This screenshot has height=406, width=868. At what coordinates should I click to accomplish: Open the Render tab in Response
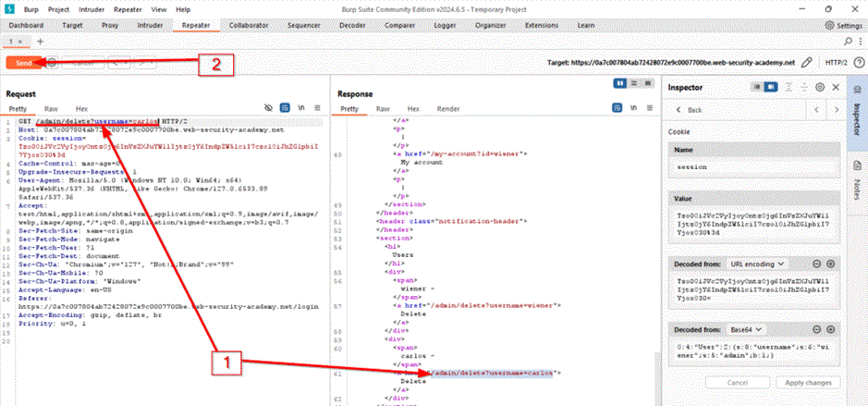448,108
